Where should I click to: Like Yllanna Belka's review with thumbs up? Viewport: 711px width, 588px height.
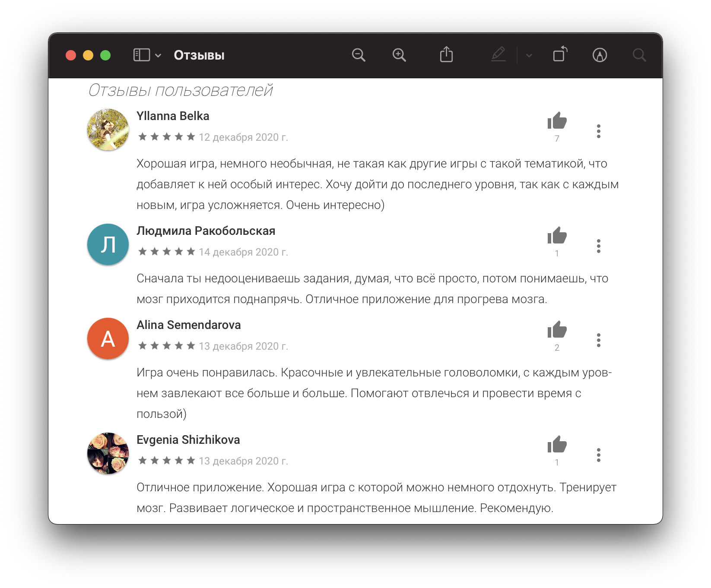pyautogui.click(x=557, y=121)
